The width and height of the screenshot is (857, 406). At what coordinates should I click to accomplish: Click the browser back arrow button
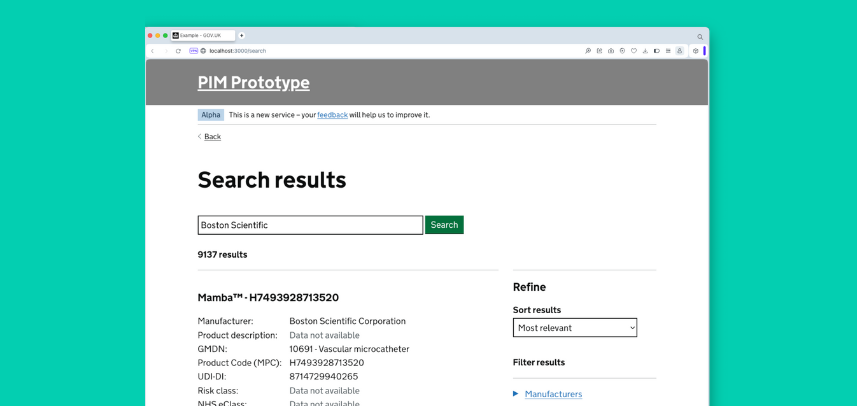coord(153,50)
